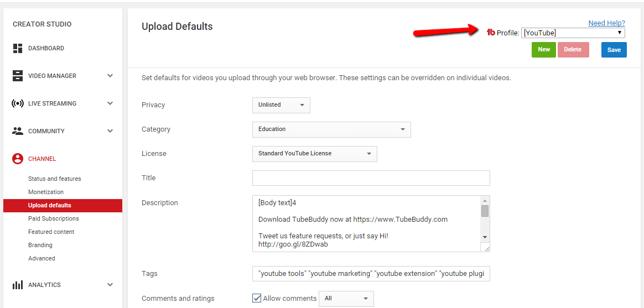The width and height of the screenshot is (644, 308).
Task: Expand the Community section chevron
Action: click(110, 131)
